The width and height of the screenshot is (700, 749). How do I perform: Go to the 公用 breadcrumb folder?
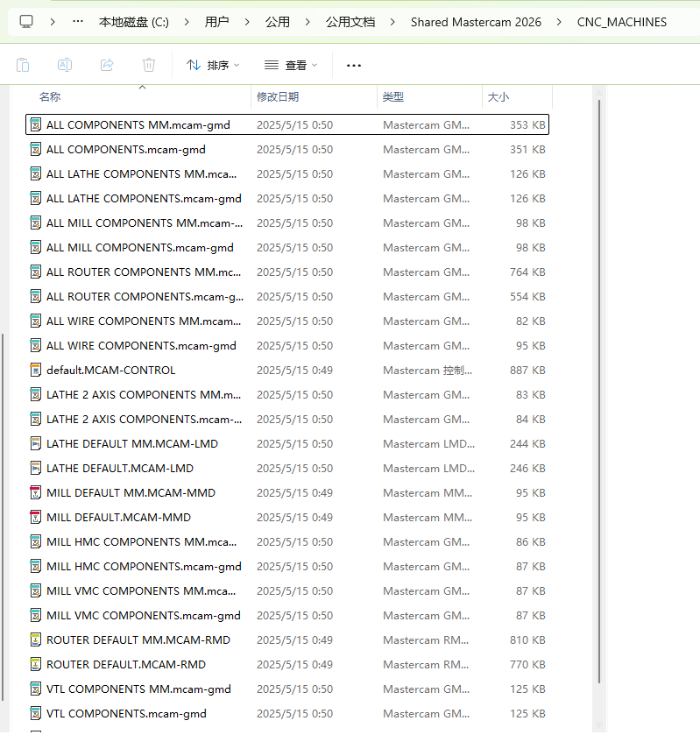(278, 22)
